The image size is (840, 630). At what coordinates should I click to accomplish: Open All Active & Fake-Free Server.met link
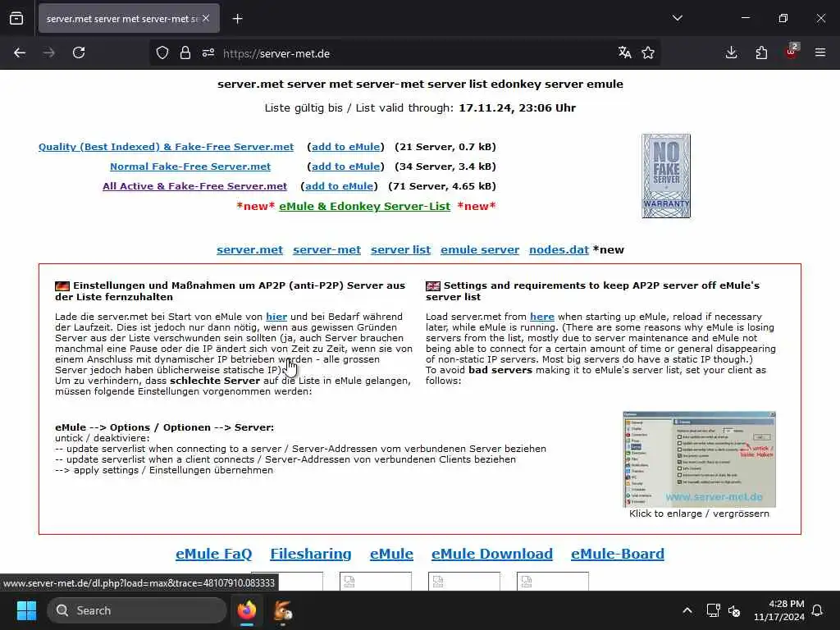pos(195,186)
